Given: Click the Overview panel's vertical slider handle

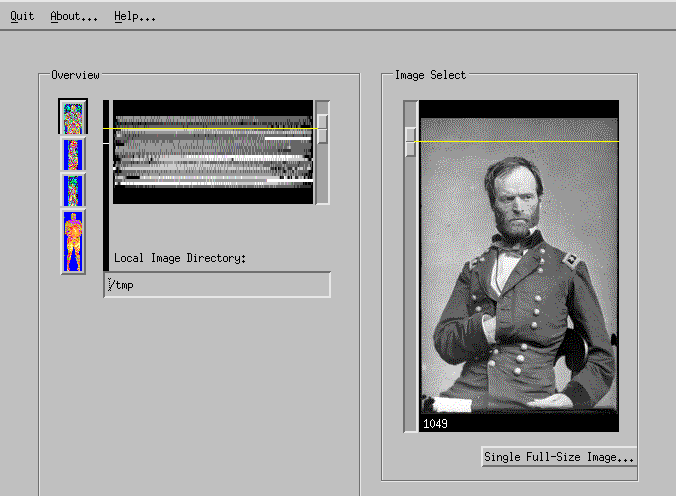Looking at the screenshot, I should point(322,129).
